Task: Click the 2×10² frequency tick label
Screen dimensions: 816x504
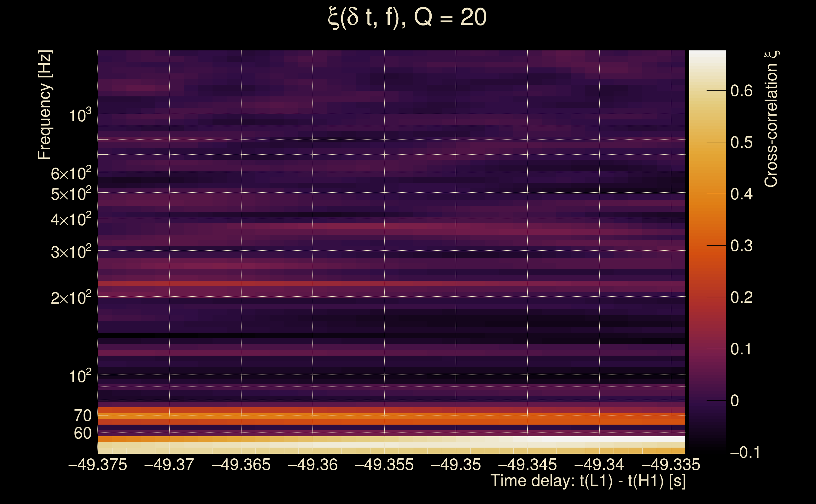Action: point(71,297)
